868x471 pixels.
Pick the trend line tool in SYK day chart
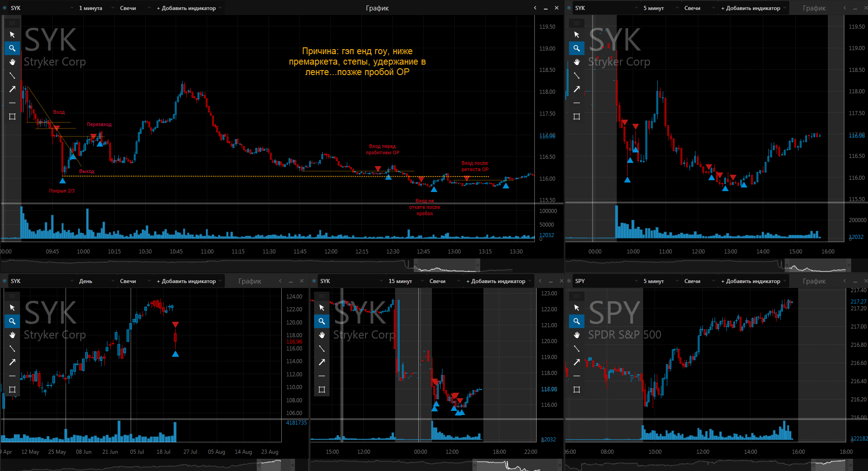pyautogui.click(x=12, y=349)
